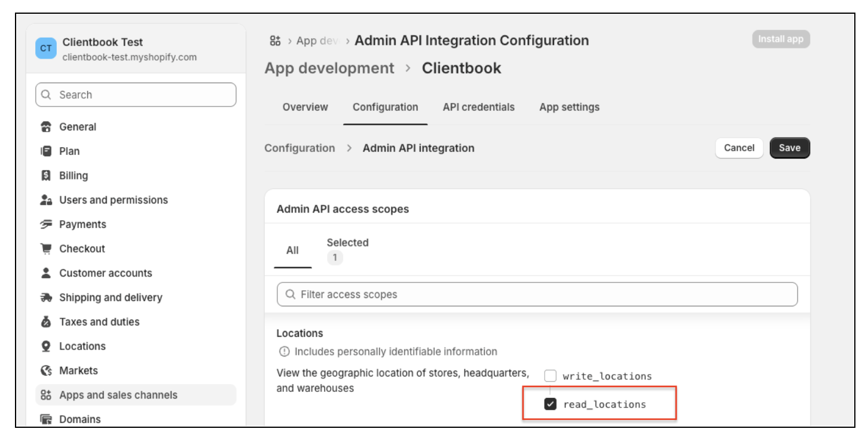Image resolution: width=868 pixels, height=444 pixels.
Task: Go back via Configuration breadcrumb link
Action: (x=299, y=148)
